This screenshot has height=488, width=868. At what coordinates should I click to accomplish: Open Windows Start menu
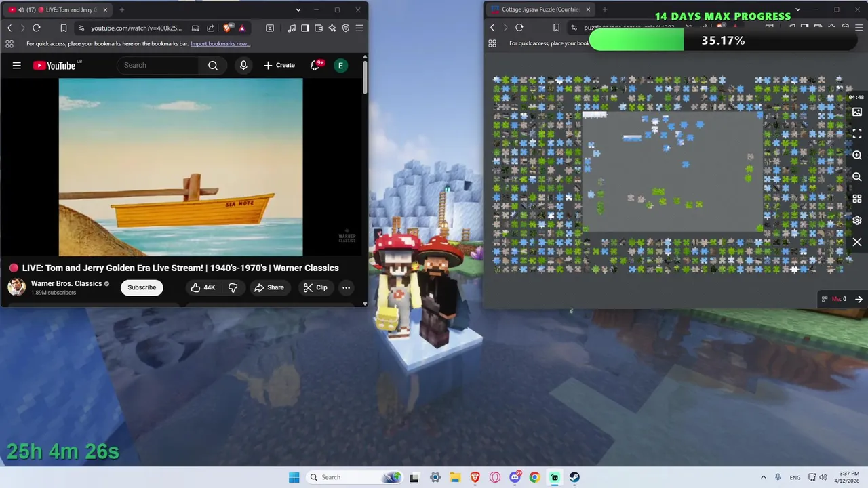[x=294, y=477]
